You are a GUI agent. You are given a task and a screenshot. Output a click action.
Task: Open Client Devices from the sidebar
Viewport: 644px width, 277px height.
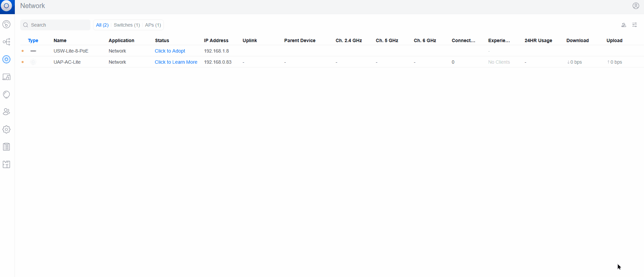point(6,77)
